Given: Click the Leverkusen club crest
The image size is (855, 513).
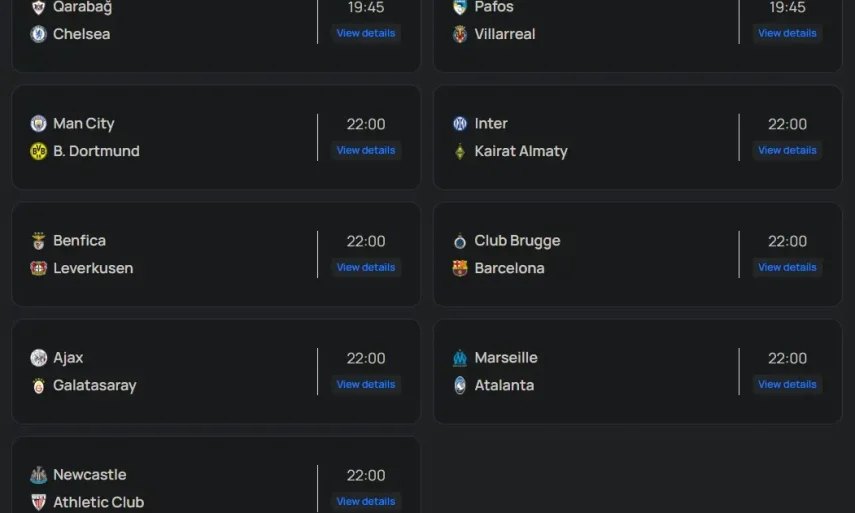Looking at the screenshot, I should tap(39, 268).
